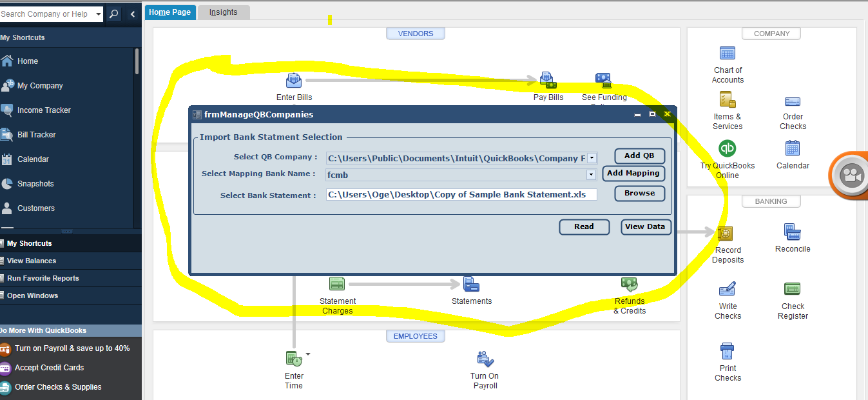868x400 pixels.
Task: Open Refunds & Credits icon
Action: [x=629, y=285]
